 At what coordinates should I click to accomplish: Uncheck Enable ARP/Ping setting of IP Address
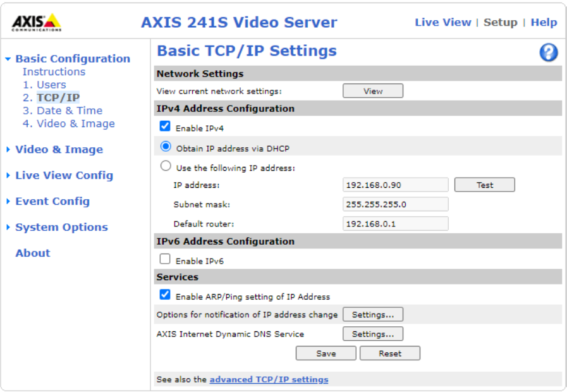tap(165, 295)
